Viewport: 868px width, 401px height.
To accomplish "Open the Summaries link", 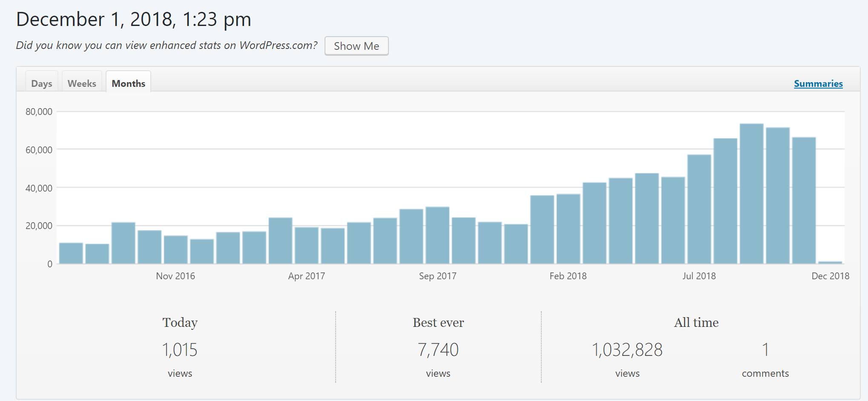I will [818, 83].
